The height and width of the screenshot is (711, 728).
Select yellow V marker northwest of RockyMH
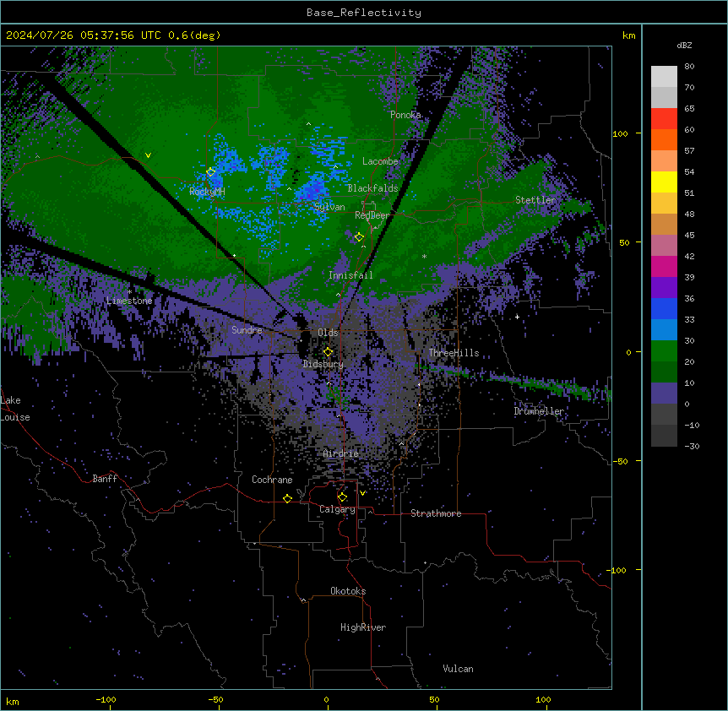click(148, 155)
